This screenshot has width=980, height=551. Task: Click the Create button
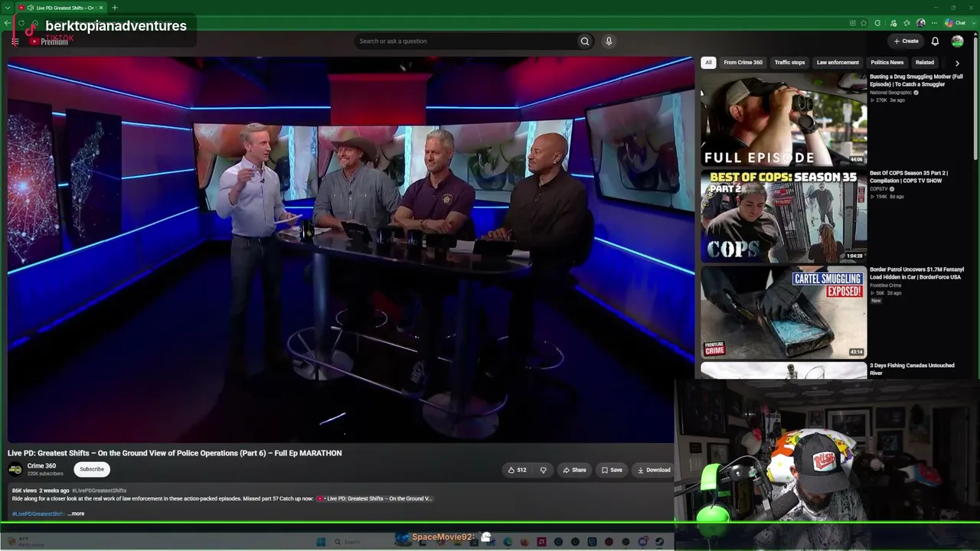(906, 41)
